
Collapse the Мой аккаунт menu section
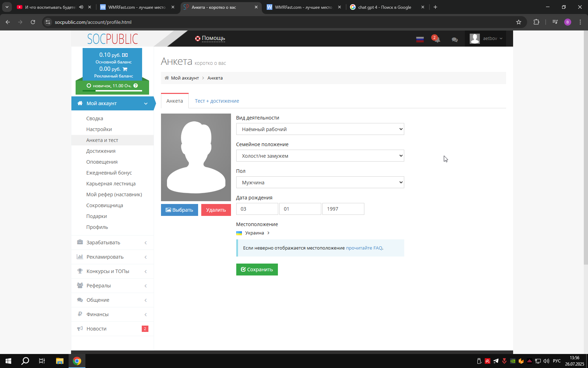pyautogui.click(x=113, y=103)
